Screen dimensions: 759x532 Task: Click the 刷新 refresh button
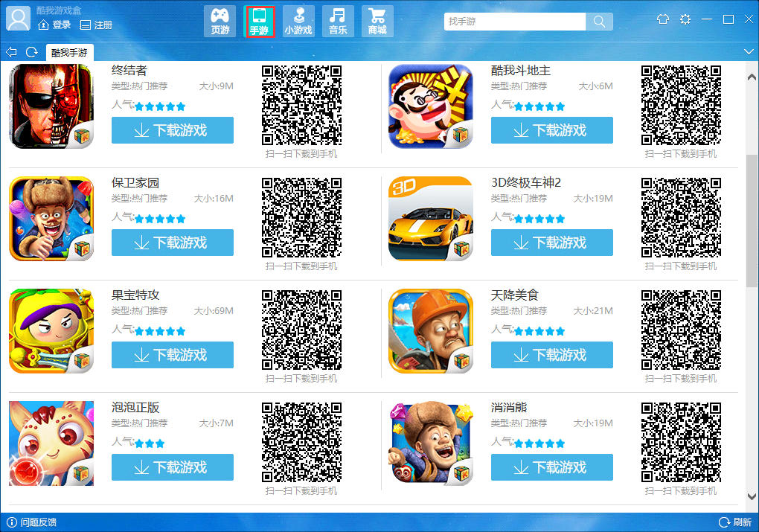735,522
